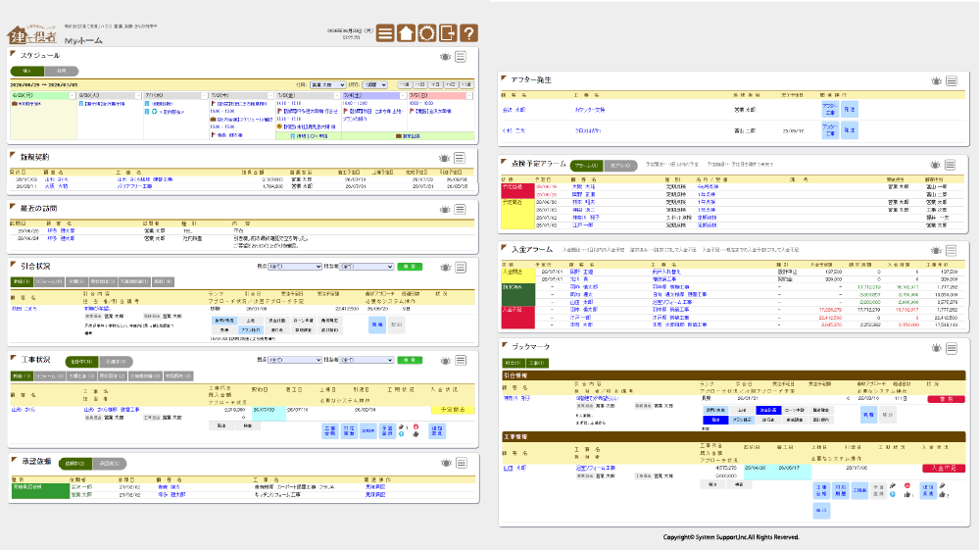Select the リフォーム tab in 引合状況
The image size is (980, 550).
(49, 282)
